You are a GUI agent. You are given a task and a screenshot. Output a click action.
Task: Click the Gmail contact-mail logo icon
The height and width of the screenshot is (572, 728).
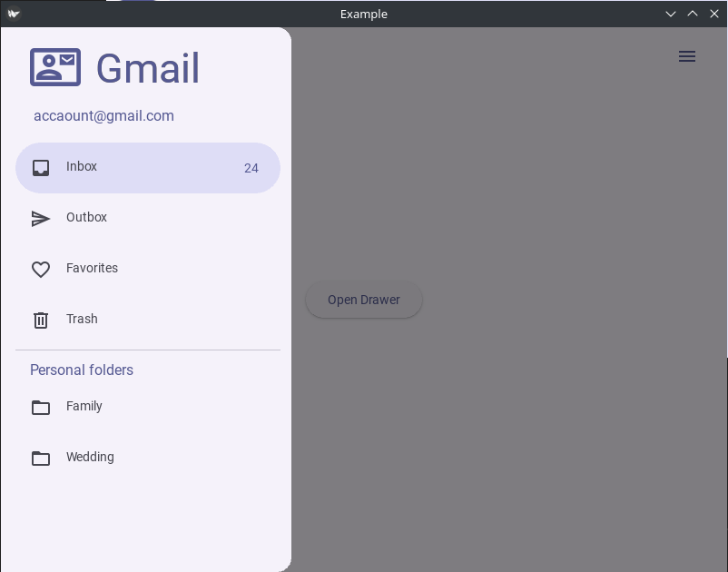pos(55,67)
